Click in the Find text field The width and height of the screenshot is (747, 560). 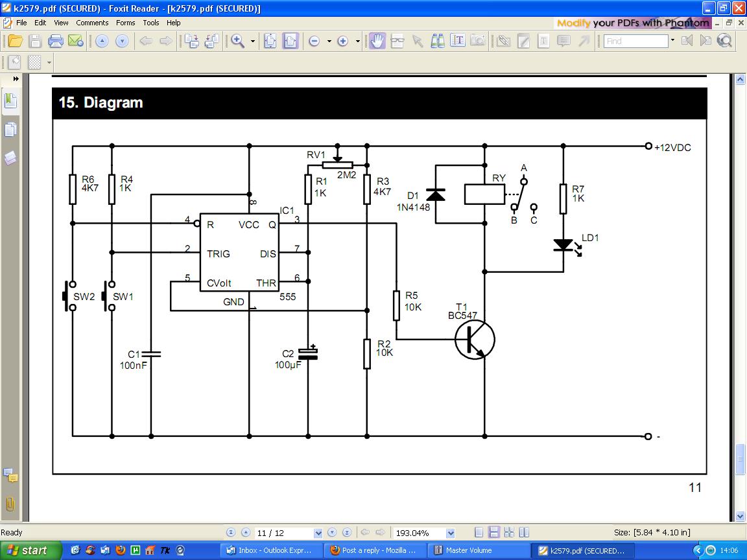click(x=635, y=41)
